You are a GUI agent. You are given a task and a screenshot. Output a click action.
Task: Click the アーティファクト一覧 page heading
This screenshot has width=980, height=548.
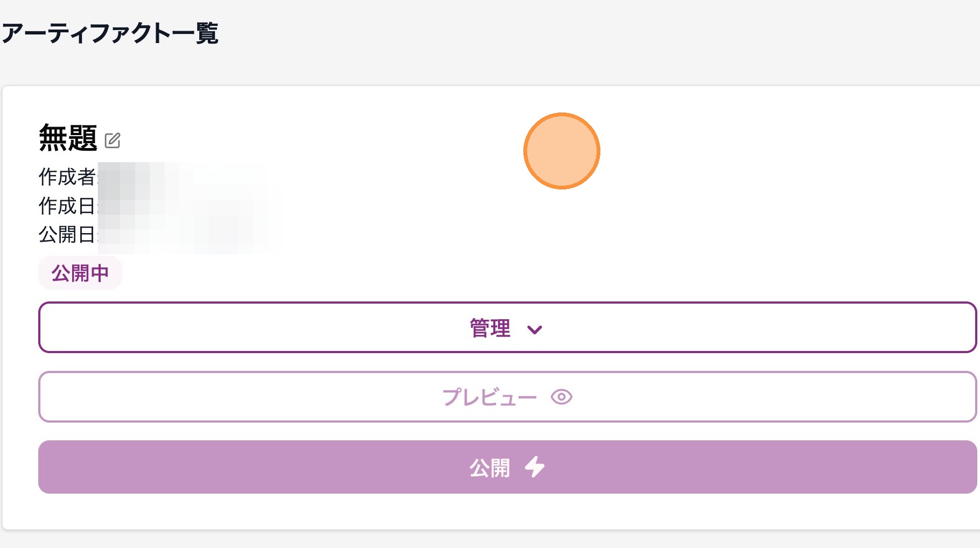(x=110, y=33)
